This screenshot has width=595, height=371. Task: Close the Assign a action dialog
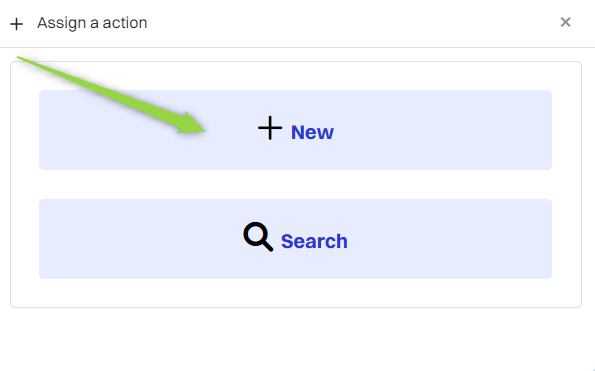(565, 22)
